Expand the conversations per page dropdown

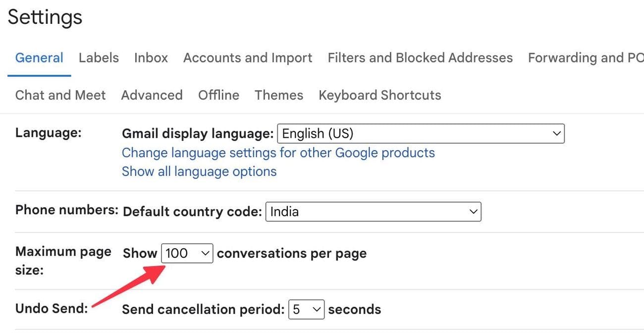(187, 253)
